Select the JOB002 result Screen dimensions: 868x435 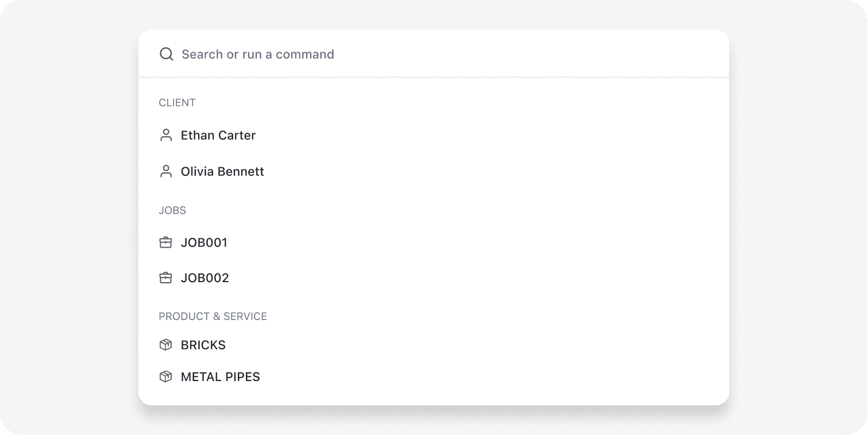tap(205, 278)
